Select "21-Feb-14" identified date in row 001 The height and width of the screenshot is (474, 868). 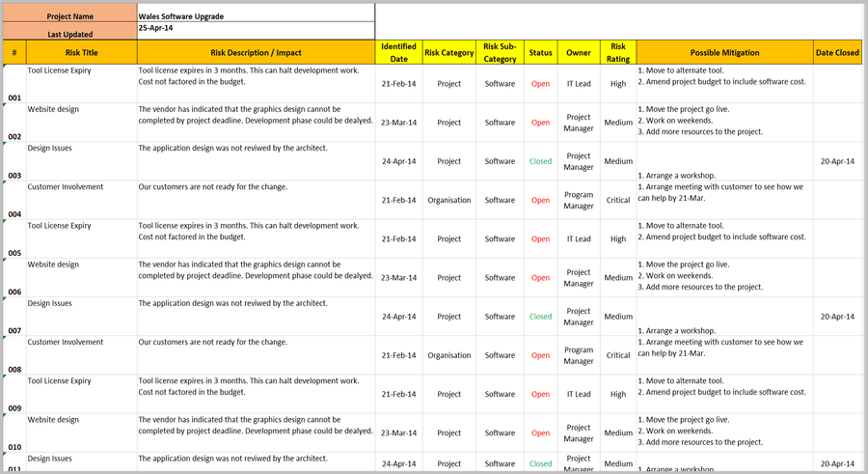click(398, 84)
